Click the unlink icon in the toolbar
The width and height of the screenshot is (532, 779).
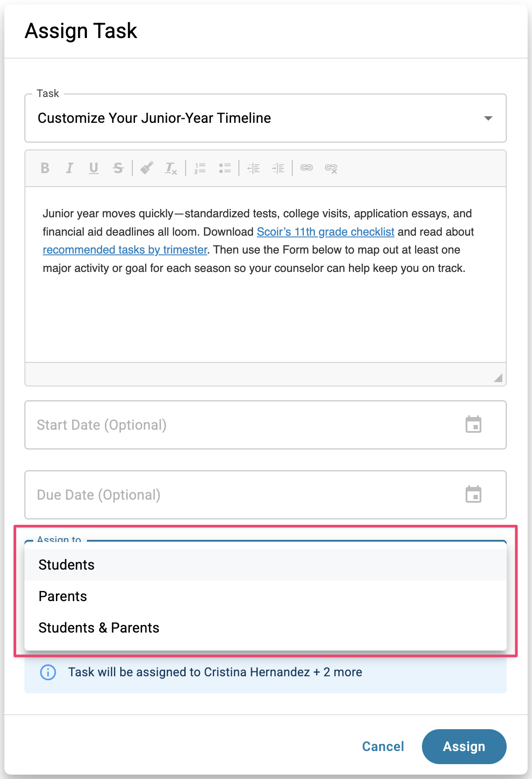pyautogui.click(x=331, y=168)
